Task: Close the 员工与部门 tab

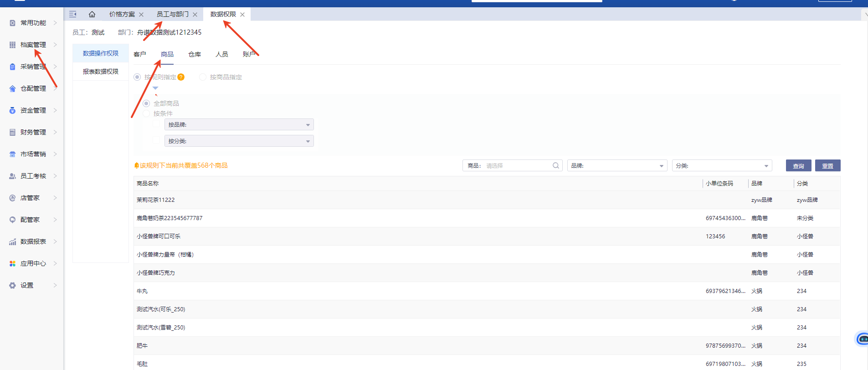Action: click(x=195, y=15)
